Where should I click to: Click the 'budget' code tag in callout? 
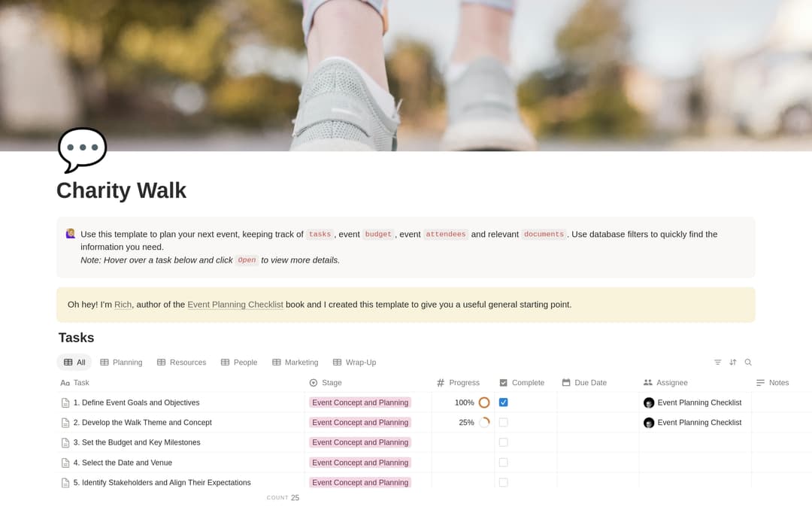pyautogui.click(x=378, y=234)
